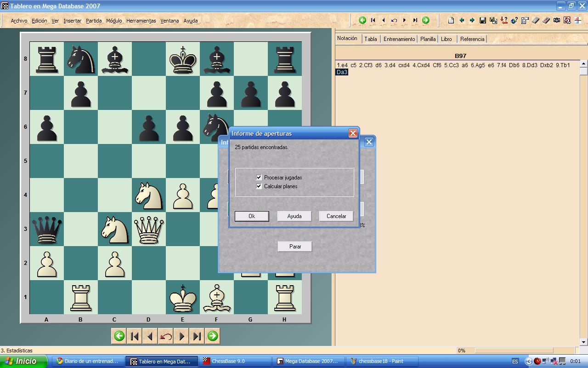Click the save game diskette icon
Image resolution: width=588 pixels, height=368 pixels.
click(482, 20)
